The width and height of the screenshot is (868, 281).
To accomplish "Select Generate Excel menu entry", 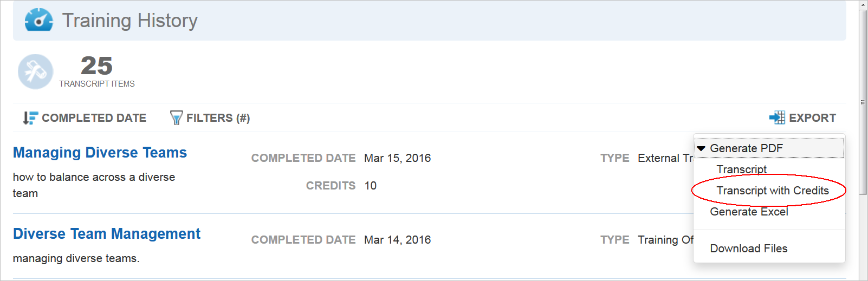I will point(749,212).
